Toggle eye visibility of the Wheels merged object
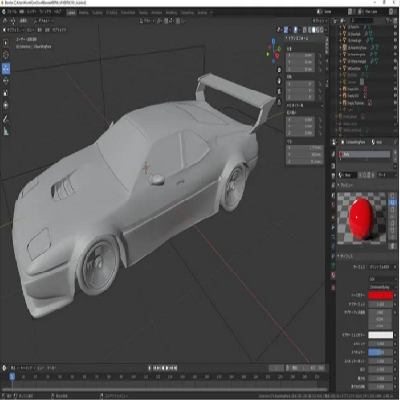The height and width of the screenshot is (400, 400). coord(395,61)
